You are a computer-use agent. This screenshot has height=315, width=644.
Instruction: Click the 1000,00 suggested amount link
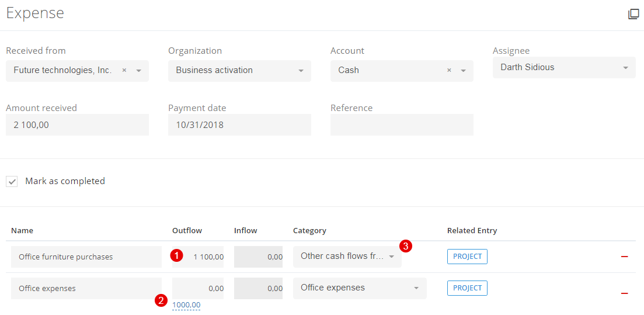click(186, 305)
